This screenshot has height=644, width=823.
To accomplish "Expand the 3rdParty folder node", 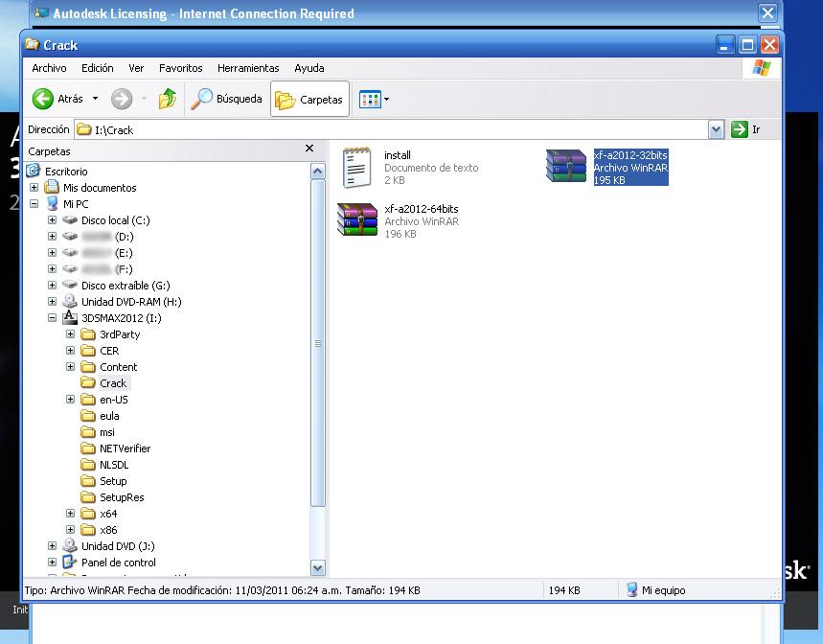I will pyautogui.click(x=70, y=333).
